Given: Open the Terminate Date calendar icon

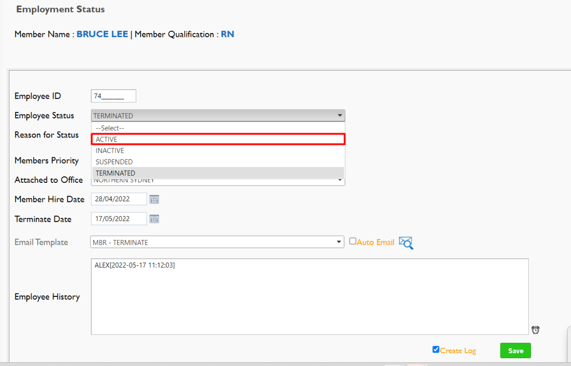Looking at the screenshot, I should 154,219.
